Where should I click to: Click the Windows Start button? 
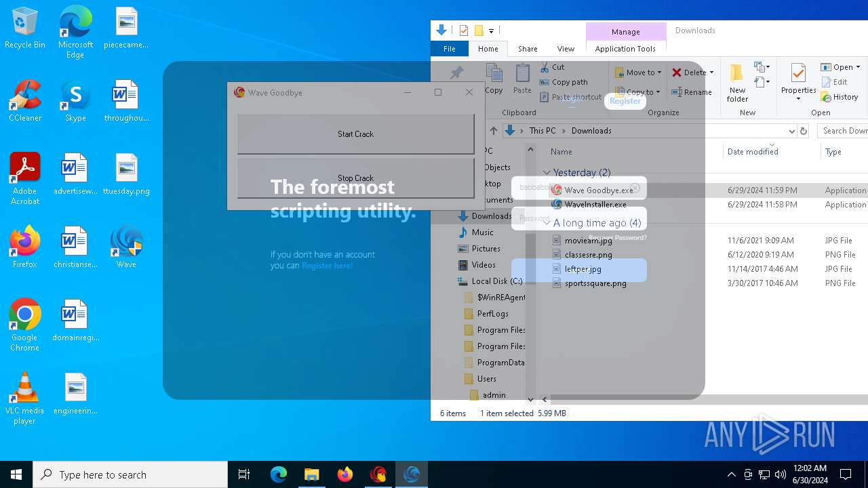point(16,474)
